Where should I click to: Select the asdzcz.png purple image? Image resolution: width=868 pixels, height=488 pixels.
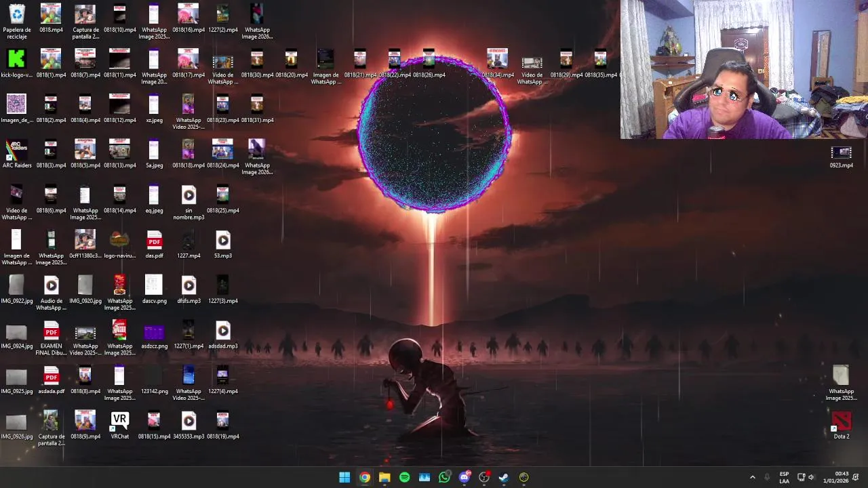click(154, 335)
